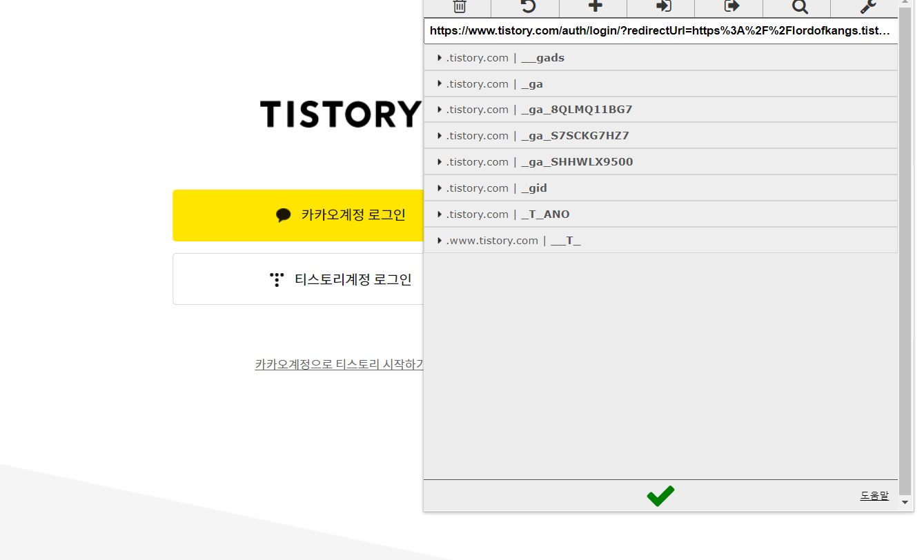Select the _ga_S7SCKG7HZ7 cookie name text
The width and height of the screenshot is (924, 560).
575,136
